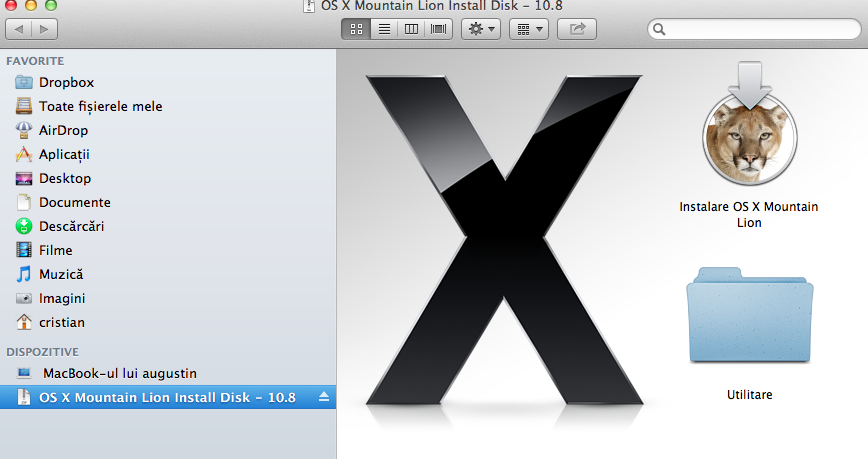This screenshot has height=459, width=868.
Task: Click the Instalare OS X Mountain Lion label
Action: coord(749,214)
